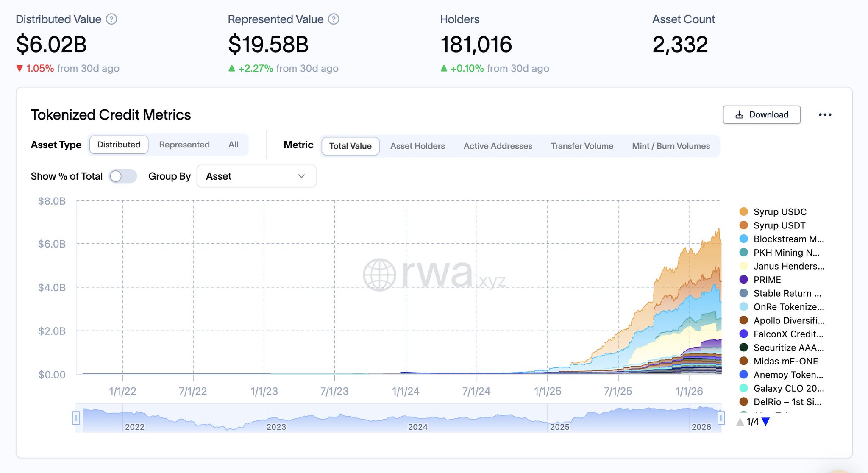Grab the right range slider handle
The image size is (868, 473).
[721, 418]
